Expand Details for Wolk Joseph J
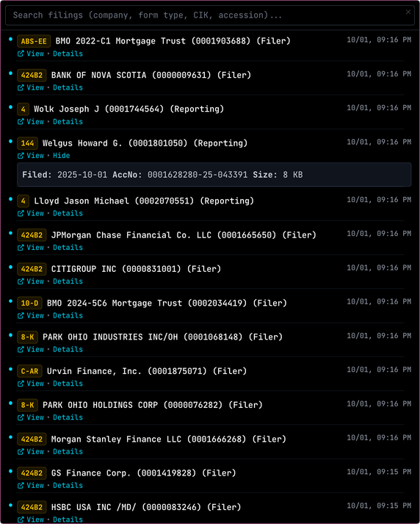 tap(68, 122)
